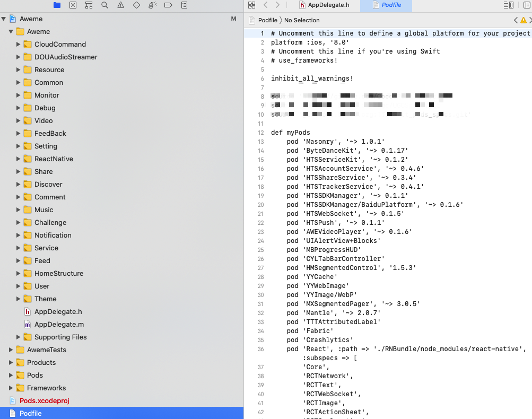Image resolution: width=532 pixels, height=419 pixels.
Task: Open the Report navigator
Action: click(184, 5)
